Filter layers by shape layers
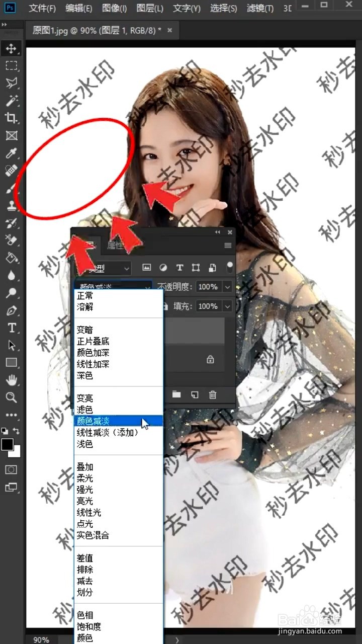362x644 pixels. coord(196,268)
